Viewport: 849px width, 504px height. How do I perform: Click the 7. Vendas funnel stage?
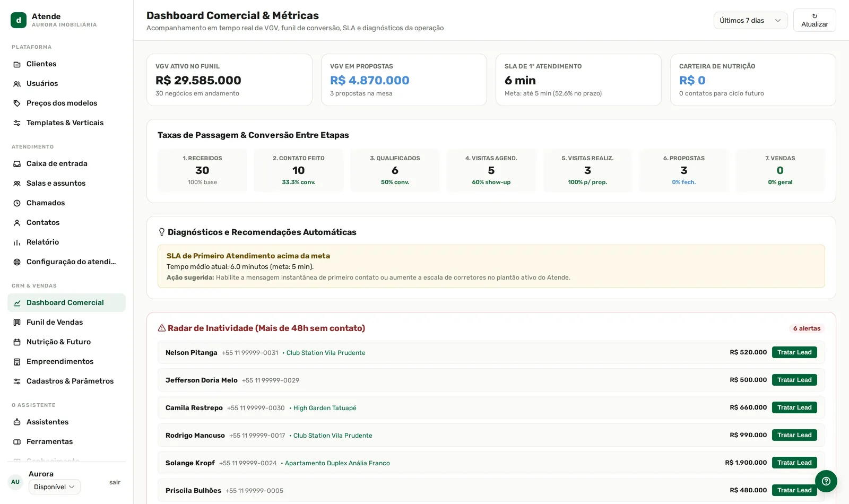(780, 170)
